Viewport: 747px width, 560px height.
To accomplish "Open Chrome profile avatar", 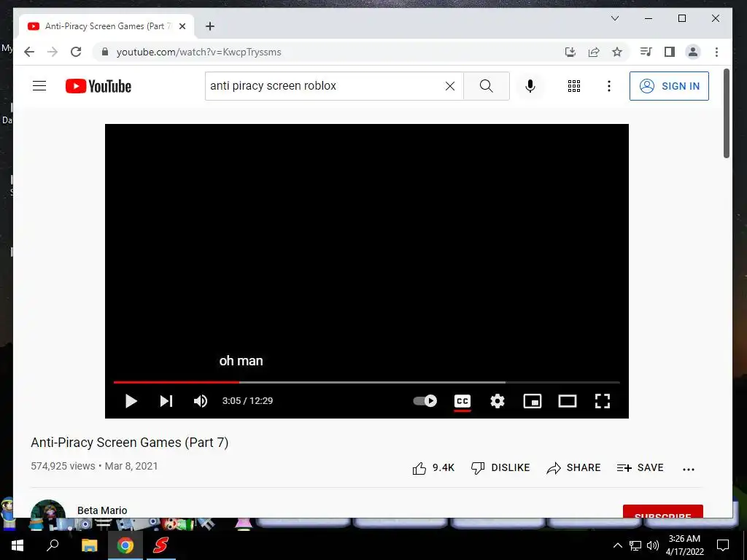I will [x=693, y=52].
